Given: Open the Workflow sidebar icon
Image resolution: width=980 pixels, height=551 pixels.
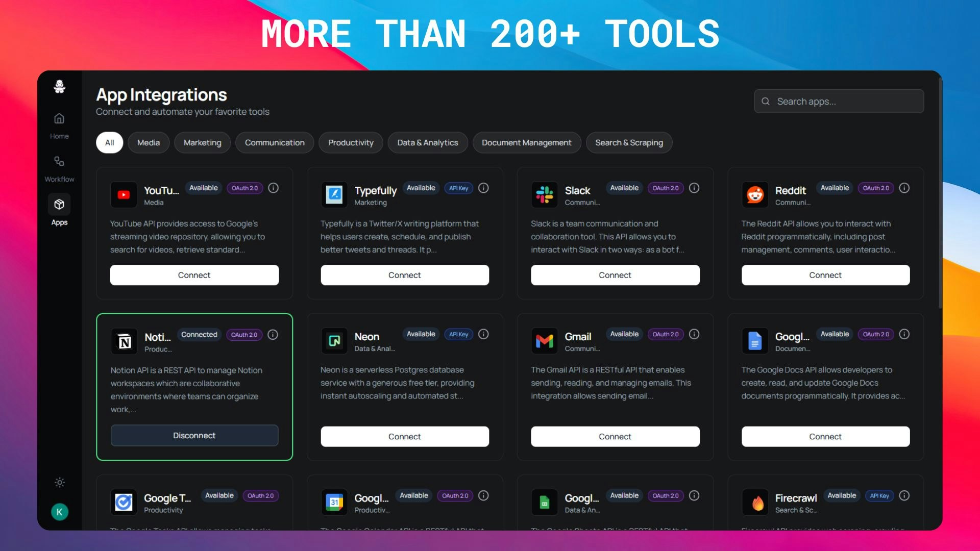Looking at the screenshot, I should [59, 162].
